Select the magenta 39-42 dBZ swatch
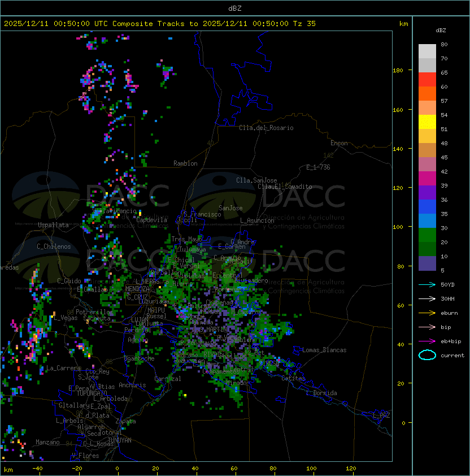Screen dimensions: 470x476 [x=427, y=178]
